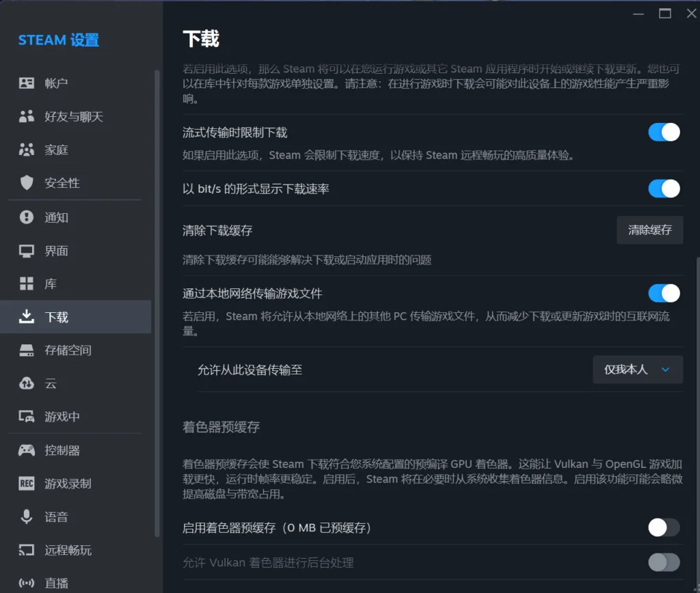Select 界面 in the sidebar
700x593 pixels.
click(x=75, y=251)
